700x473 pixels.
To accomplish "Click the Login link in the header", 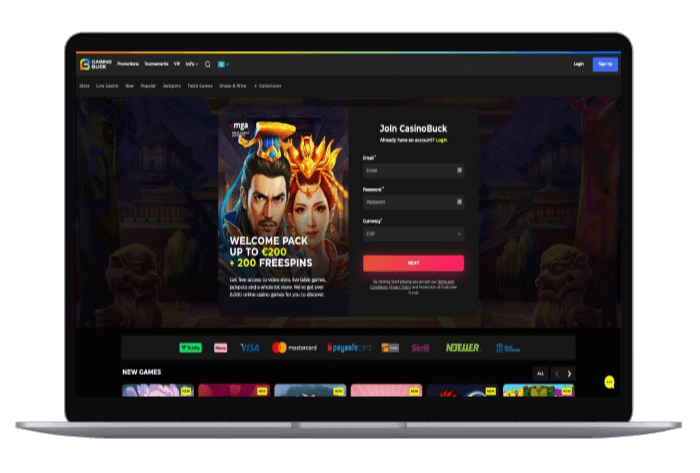I will [x=579, y=64].
